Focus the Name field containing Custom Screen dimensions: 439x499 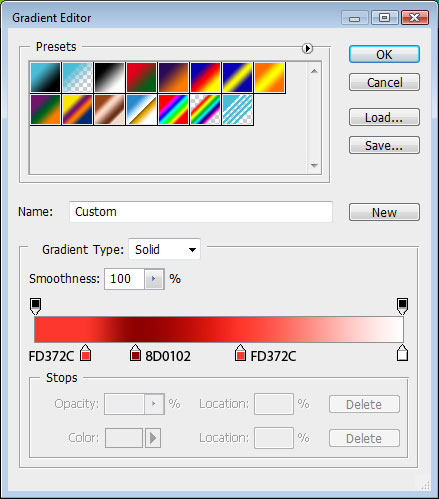coord(201,212)
